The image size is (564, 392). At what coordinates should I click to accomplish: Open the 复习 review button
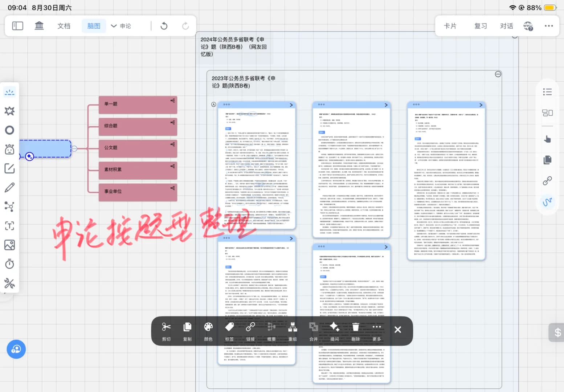(x=481, y=26)
